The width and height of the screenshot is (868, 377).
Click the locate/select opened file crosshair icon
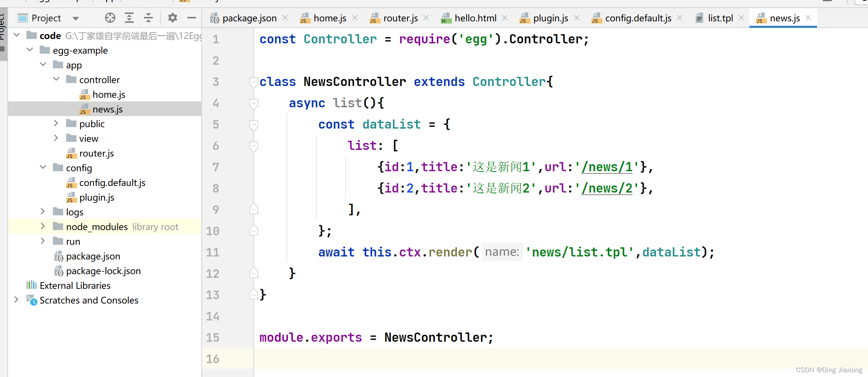tap(110, 18)
